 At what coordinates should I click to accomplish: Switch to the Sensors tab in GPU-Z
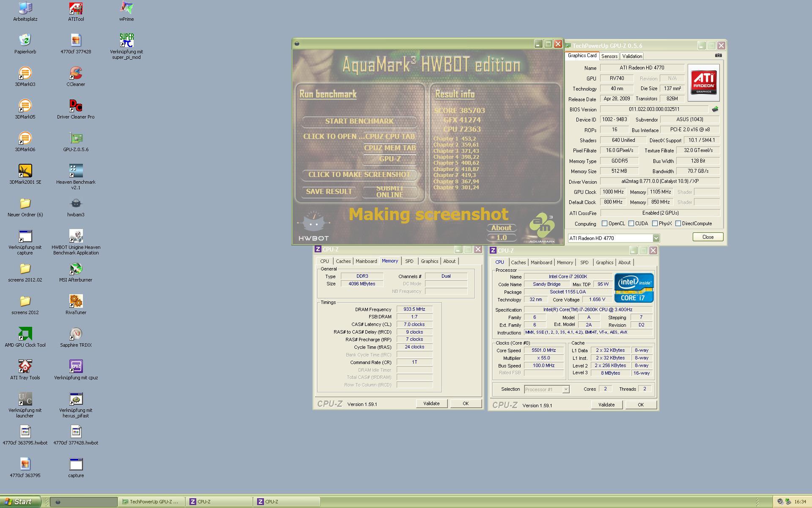[609, 56]
